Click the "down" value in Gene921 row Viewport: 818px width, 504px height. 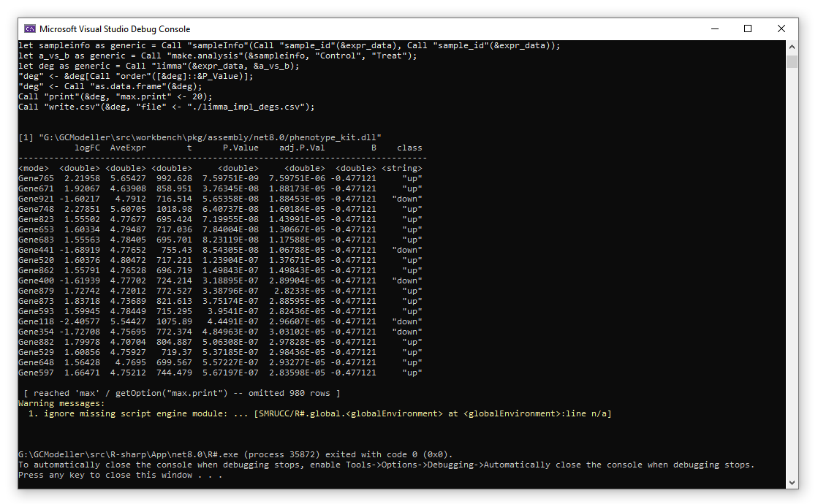coord(407,199)
